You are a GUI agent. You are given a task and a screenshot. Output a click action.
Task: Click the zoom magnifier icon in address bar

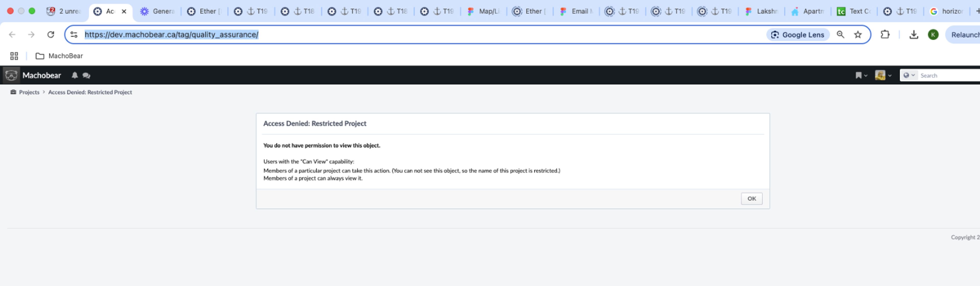point(840,35)
